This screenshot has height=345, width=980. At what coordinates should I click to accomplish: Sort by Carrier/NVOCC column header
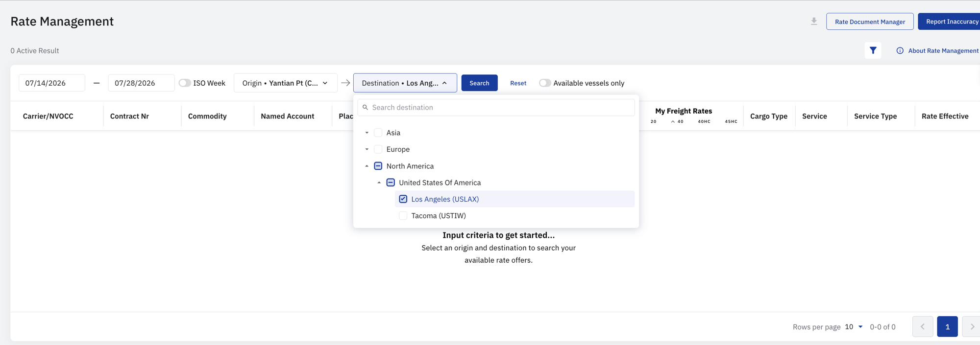tap(48, 116)
